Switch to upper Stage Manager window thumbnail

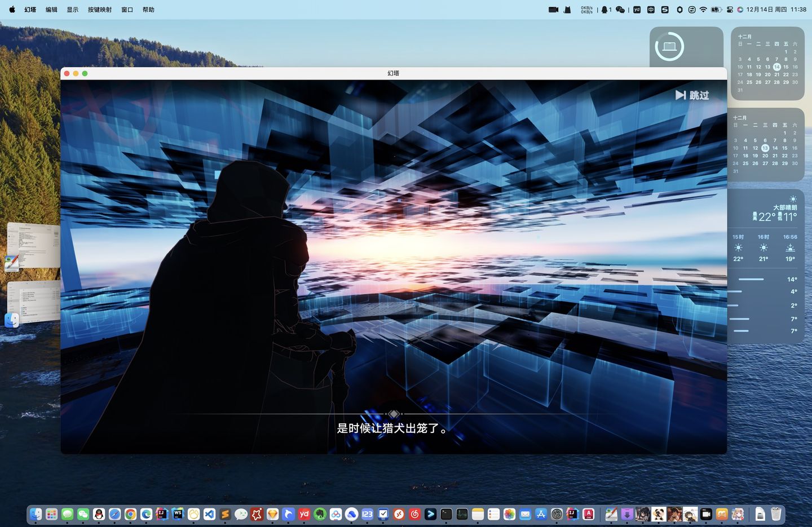(34, 246)
